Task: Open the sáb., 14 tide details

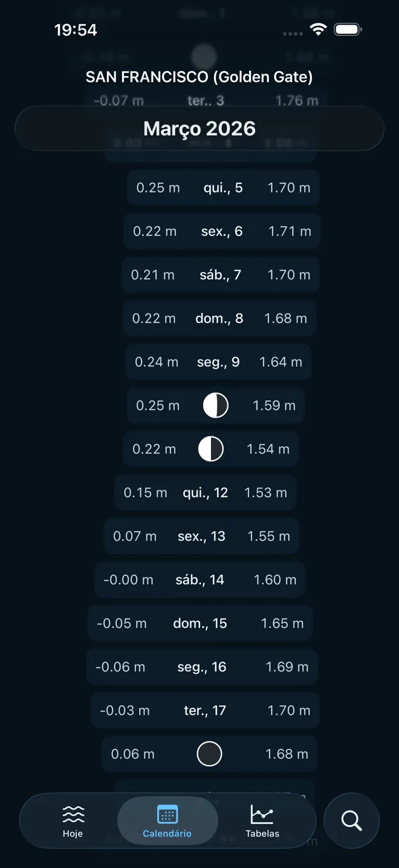Action: (x=199, y=579)
